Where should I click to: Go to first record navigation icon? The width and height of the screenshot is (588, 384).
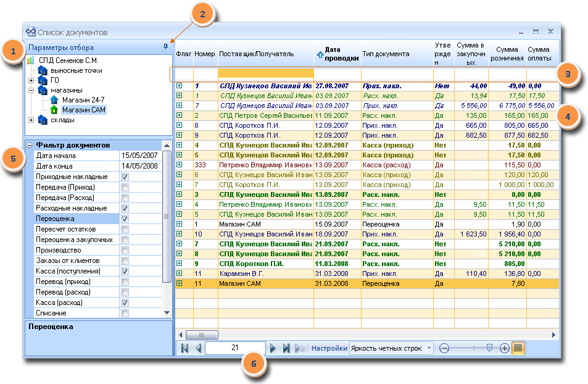[x=184, y=348]
